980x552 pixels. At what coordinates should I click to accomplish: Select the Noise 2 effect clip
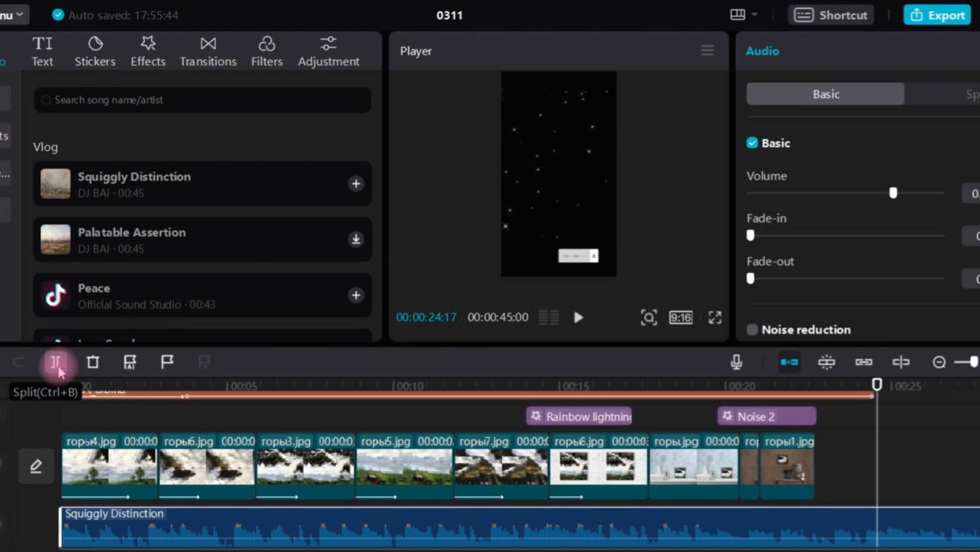point(767,416)
